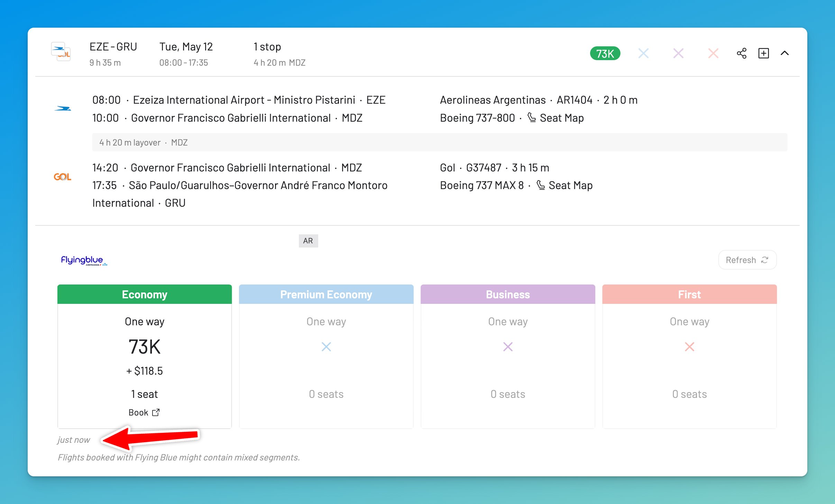This screenshot has width=835, height=504.
Task: Open the Seat Map for the GOL segment
Action: pos(570,185)
